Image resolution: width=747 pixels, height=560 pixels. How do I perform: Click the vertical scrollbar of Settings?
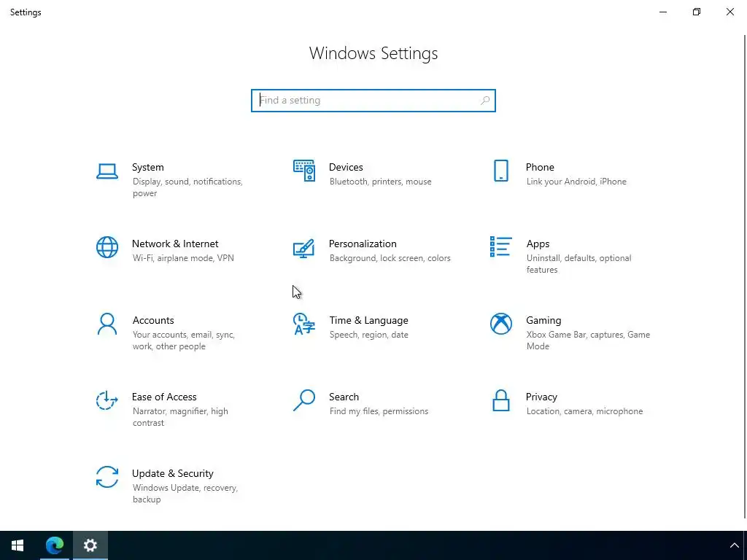[x=745, y=276]
